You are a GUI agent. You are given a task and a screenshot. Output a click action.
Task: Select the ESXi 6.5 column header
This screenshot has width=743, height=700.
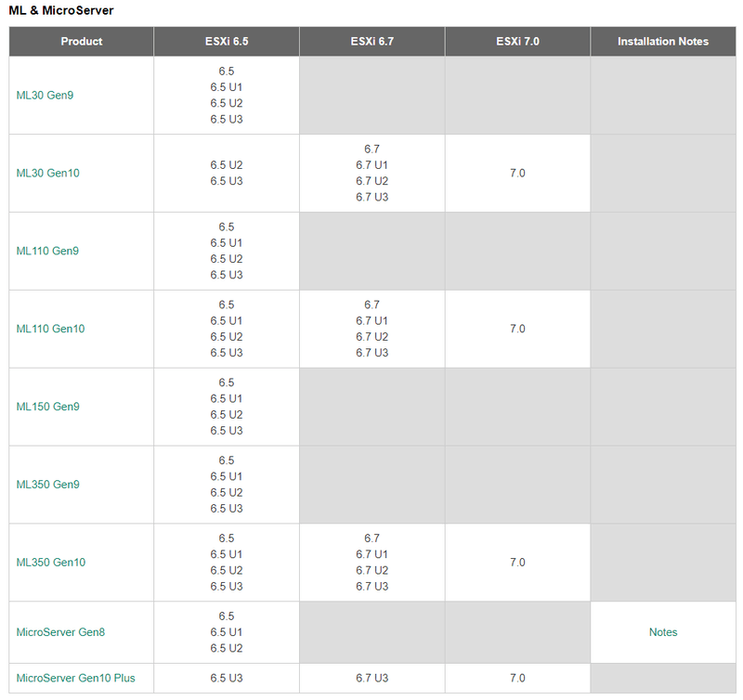(x=227, y=42)
